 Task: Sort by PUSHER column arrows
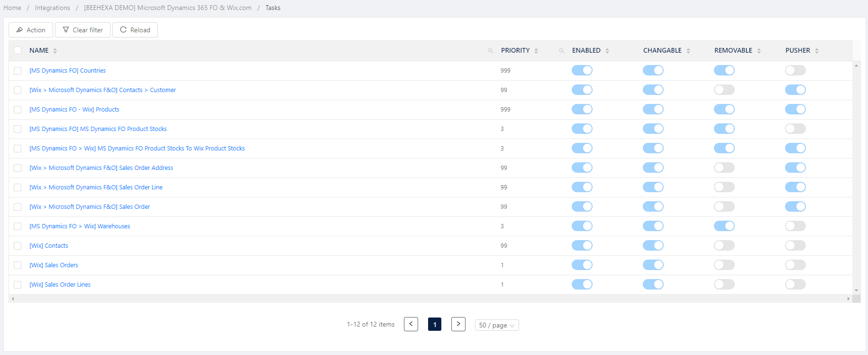click(817, 51)
